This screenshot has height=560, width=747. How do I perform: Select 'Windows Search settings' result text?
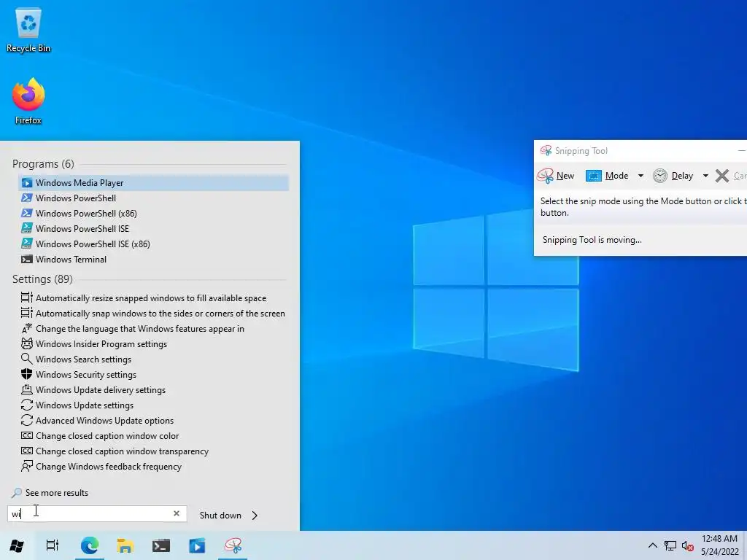pyautogui.click(x=83, y=359)
